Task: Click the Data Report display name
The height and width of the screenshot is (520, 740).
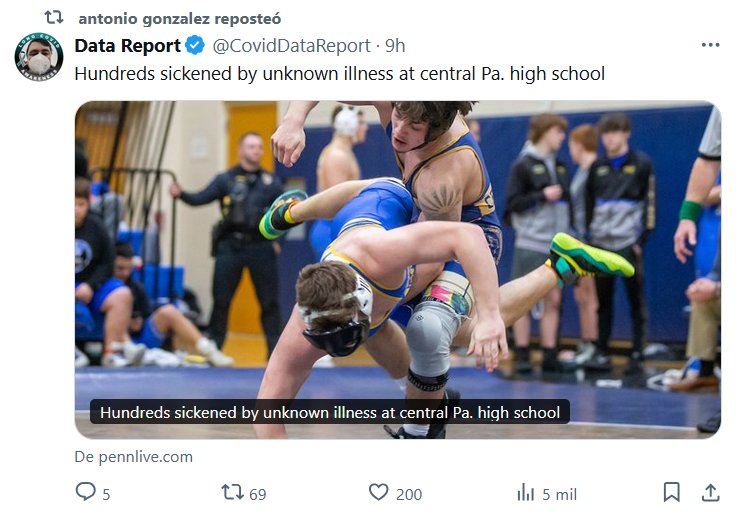Action: tap(127, 45)
